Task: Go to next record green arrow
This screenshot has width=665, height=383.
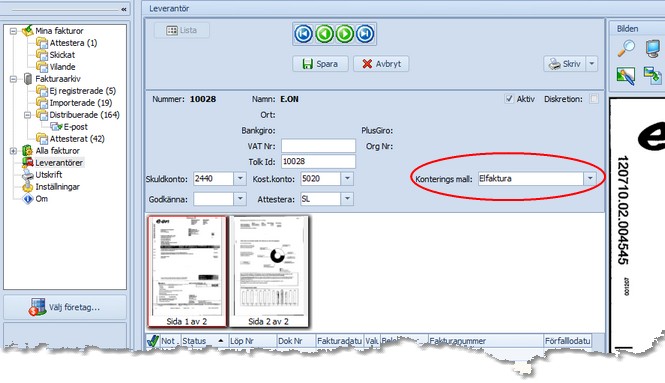Action: click(345, 34)
